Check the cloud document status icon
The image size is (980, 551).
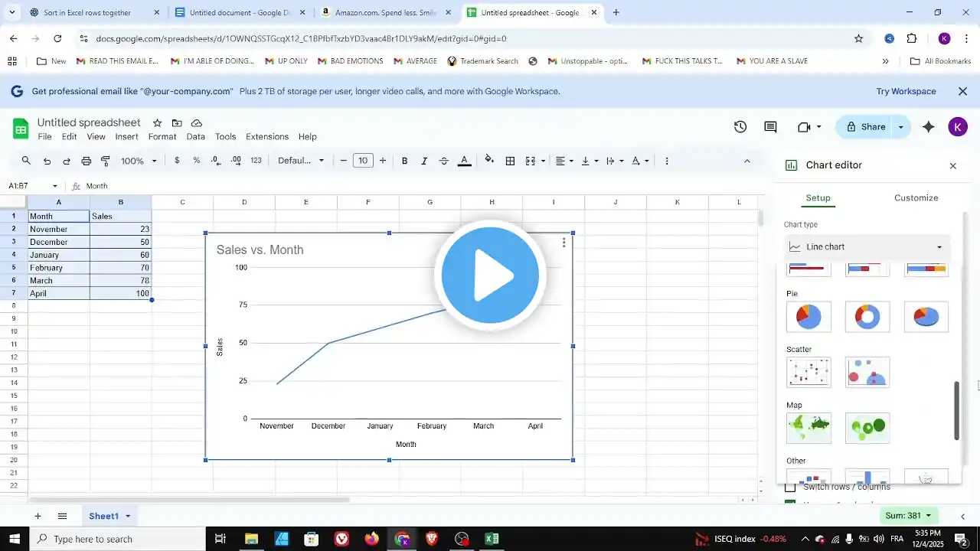click(197, 123)
